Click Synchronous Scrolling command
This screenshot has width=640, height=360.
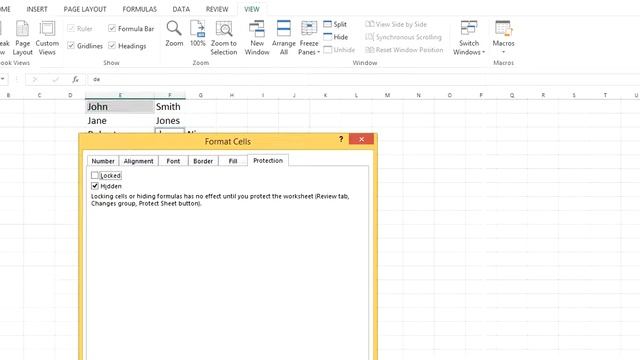click(403, 37)
